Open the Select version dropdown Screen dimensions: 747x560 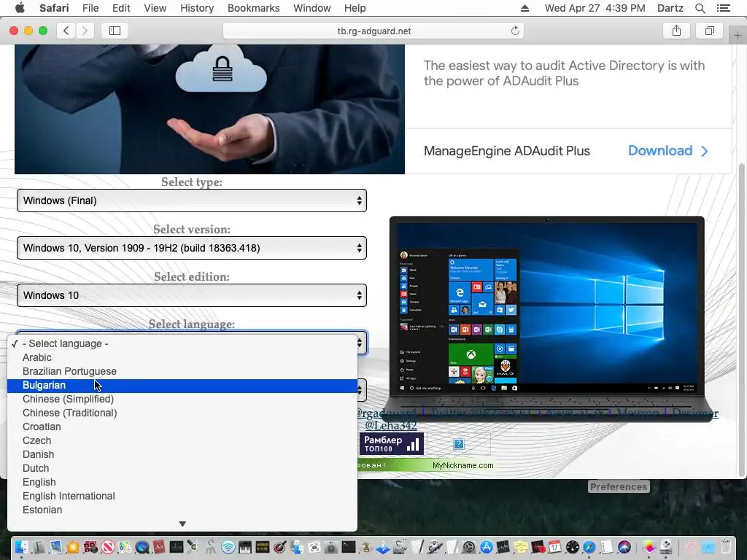tap(192, 248)
